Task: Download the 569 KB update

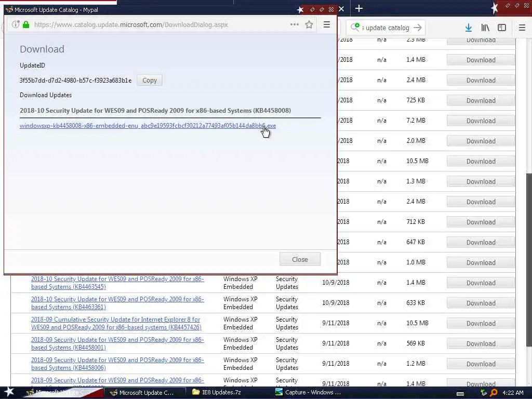Action: (481, 343)
